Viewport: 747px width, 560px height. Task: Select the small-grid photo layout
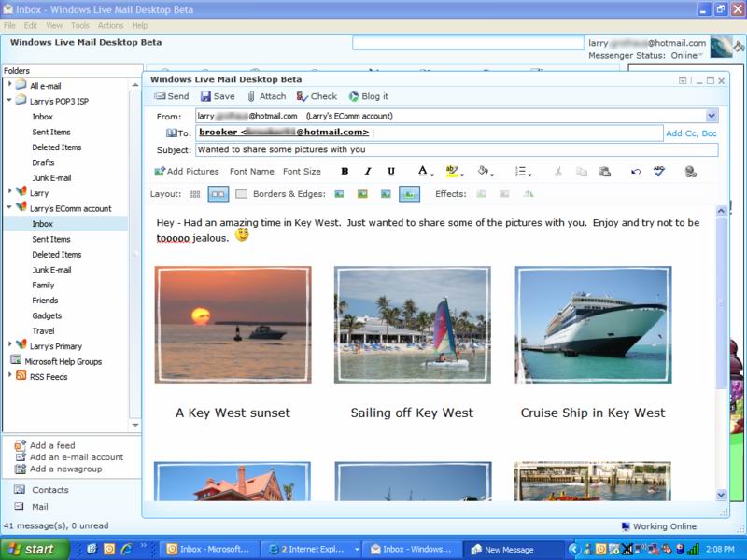(195, 194)
